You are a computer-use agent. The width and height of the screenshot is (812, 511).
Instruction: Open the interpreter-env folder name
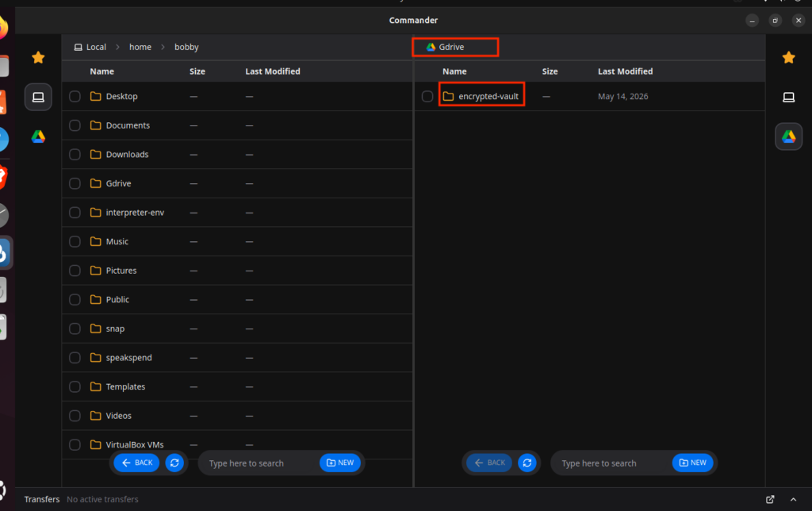tap(135, 213)
